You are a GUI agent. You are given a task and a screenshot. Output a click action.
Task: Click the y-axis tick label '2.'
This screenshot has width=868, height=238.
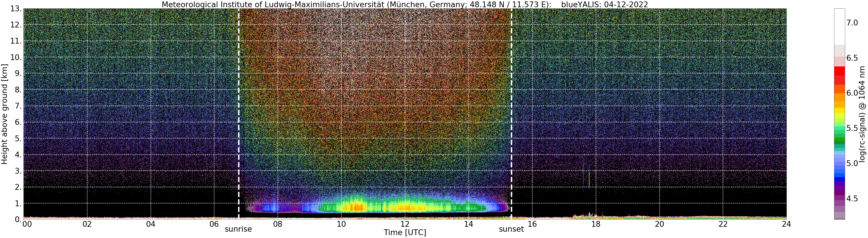(18, 187)
